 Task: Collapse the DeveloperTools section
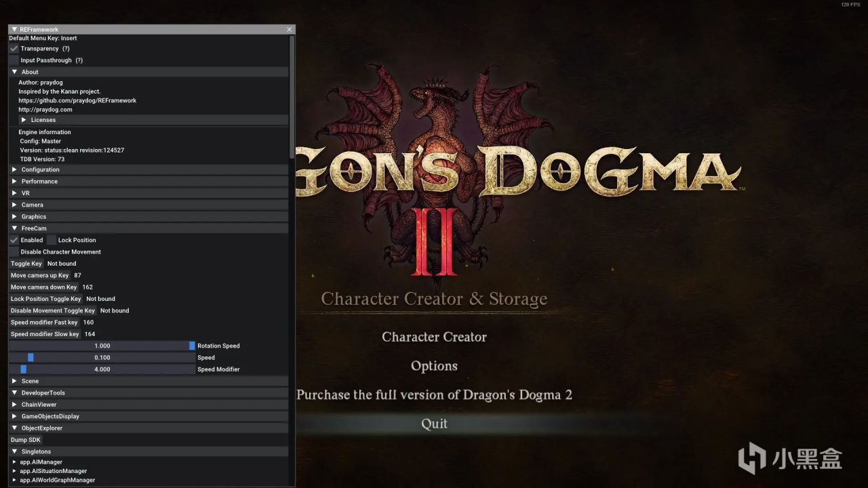[149, 393]
